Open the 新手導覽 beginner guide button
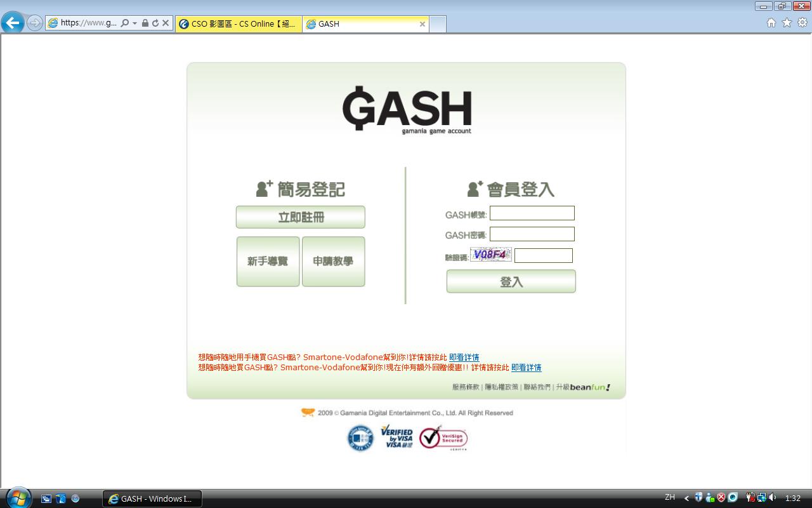This screenshot has width=812, height=508. click(268, 262)
